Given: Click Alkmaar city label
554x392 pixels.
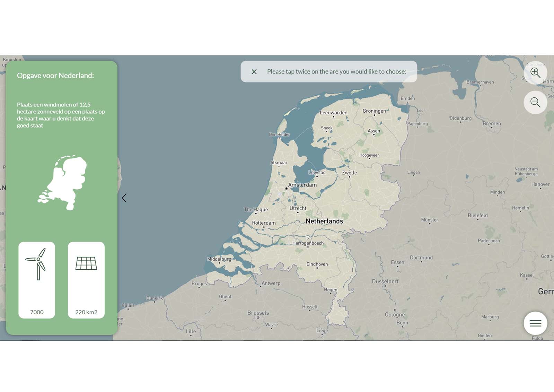Looking at the screenshot, I should click(x=279, y=163).
